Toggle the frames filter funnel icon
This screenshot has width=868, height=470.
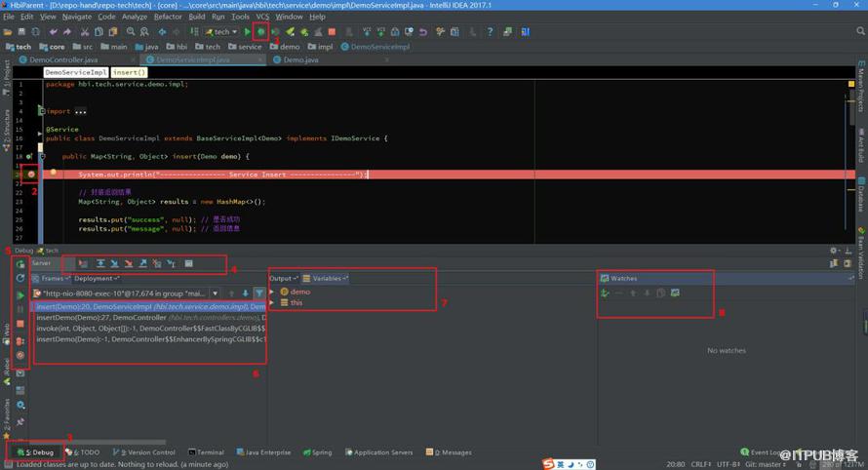tap(259, 294)
